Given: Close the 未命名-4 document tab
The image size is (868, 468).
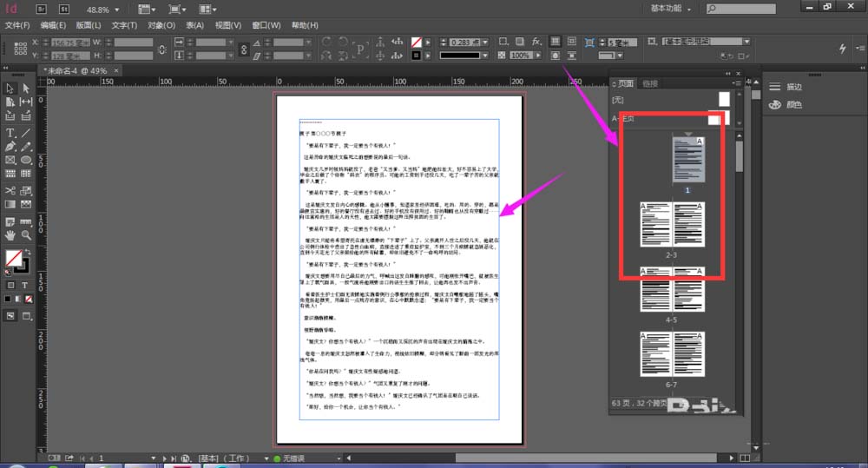Looking at the screenshot, I should pyautogui.click(x=116, y=70).
